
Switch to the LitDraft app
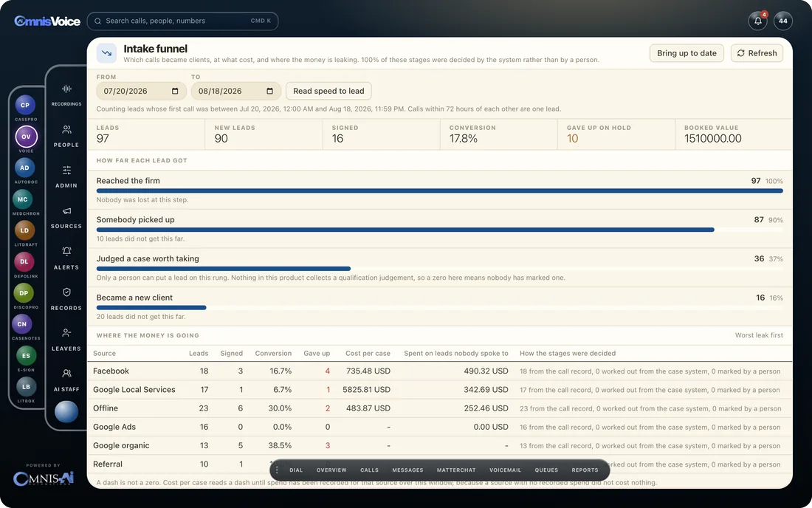[25, 230]
